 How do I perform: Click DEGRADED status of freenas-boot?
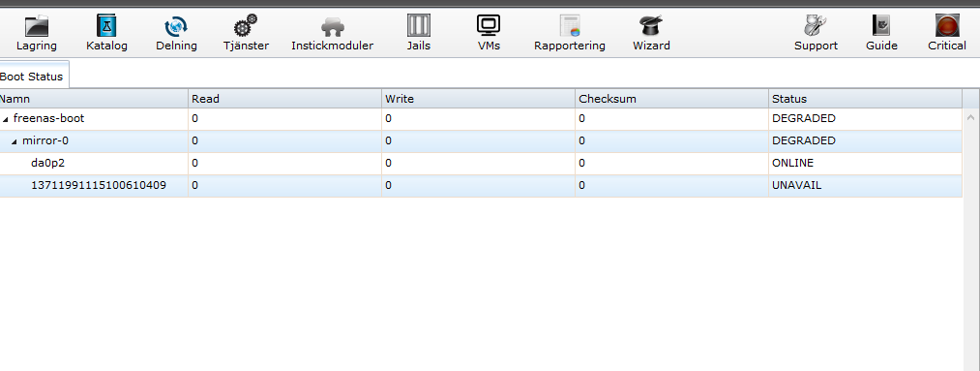click(x=804, y=118)
